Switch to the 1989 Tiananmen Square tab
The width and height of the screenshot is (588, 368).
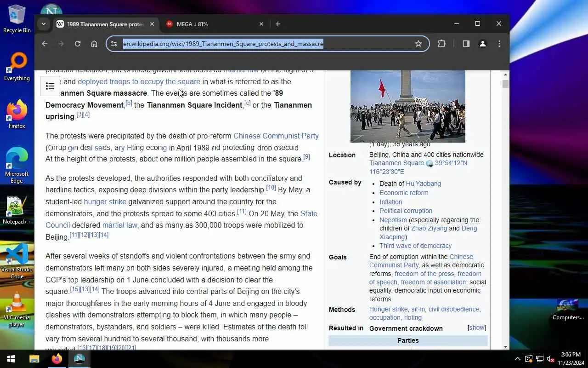pyautogui.click(x=106, y=24)
